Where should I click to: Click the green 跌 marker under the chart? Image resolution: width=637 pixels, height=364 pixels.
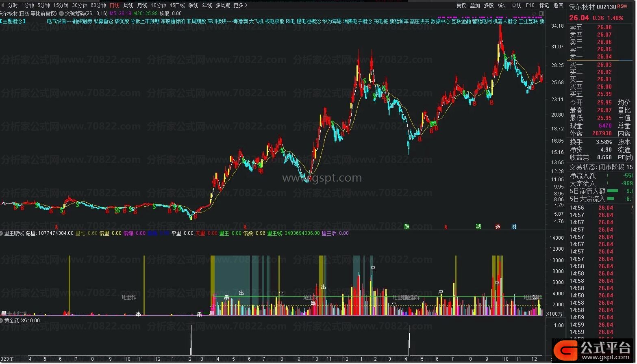407,227
